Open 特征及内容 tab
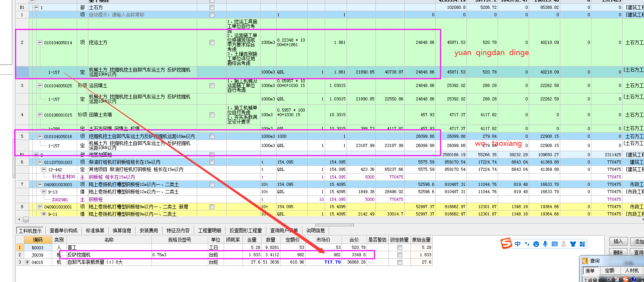This screenshot has height=282, width=644. tap(178, 230)
